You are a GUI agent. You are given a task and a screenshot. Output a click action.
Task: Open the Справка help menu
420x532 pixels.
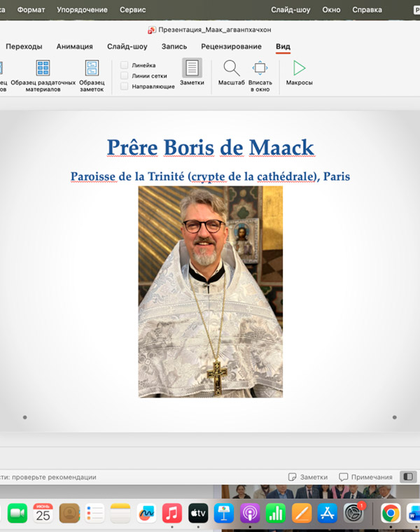pos(367,10)
